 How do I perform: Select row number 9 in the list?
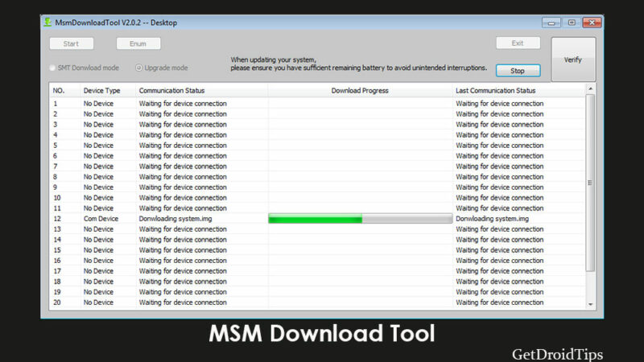point(56,187)
